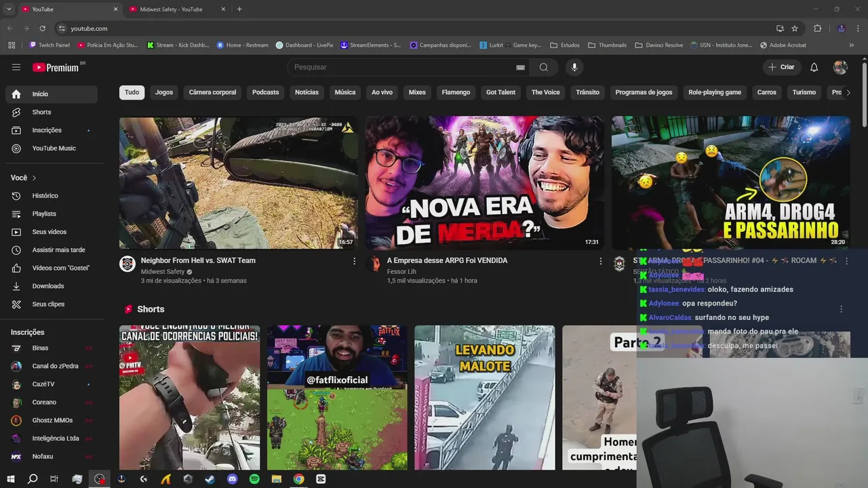Open Spotify from the taskbar
The height and width of the screenshot is (488, 868).
(254, 479)
